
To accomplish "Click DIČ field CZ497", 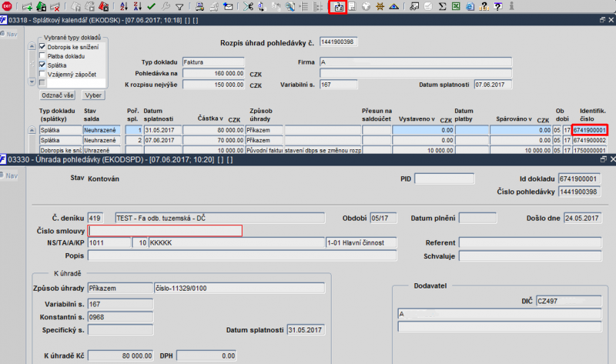I will [x=569, y=301].
